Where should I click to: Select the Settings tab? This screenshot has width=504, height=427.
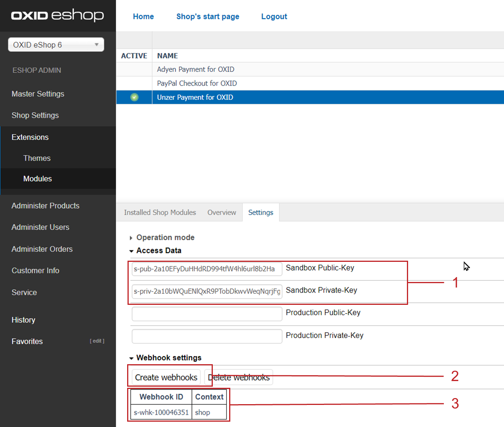(261, 212)
